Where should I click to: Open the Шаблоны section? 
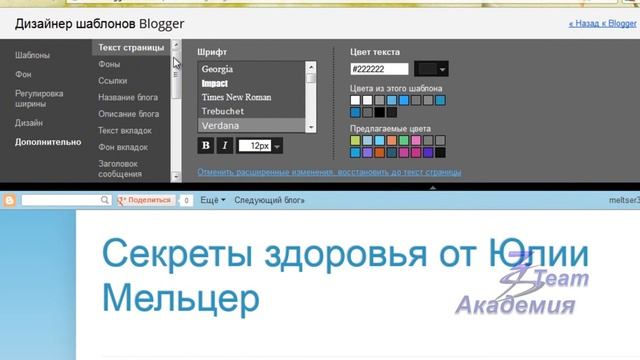tap(32, 55)
